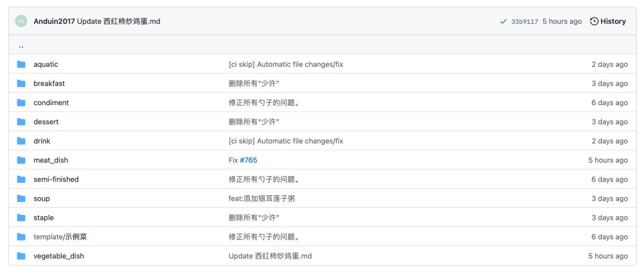Open the vegetable_dish folder
The image size is (644, 273).
[58, 256]
